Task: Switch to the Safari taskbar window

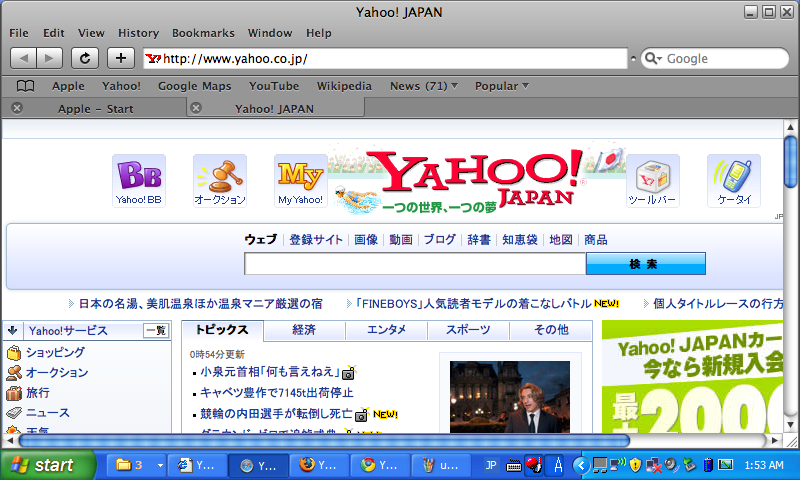Action: (258, 465)
